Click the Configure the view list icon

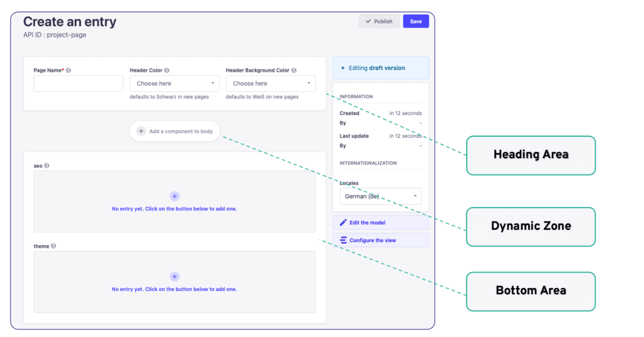click(343, 240)
